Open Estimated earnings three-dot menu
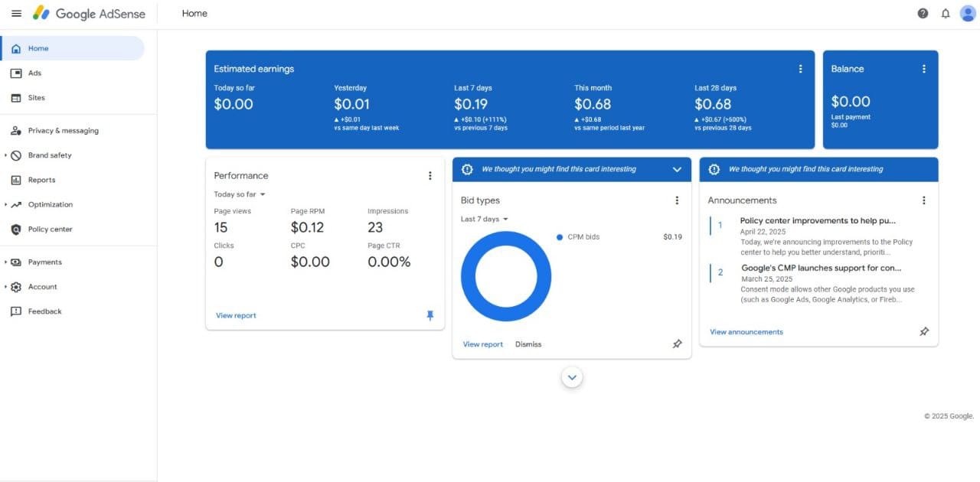This screenshot has width=980, height=482. click(x=801, y=69)
